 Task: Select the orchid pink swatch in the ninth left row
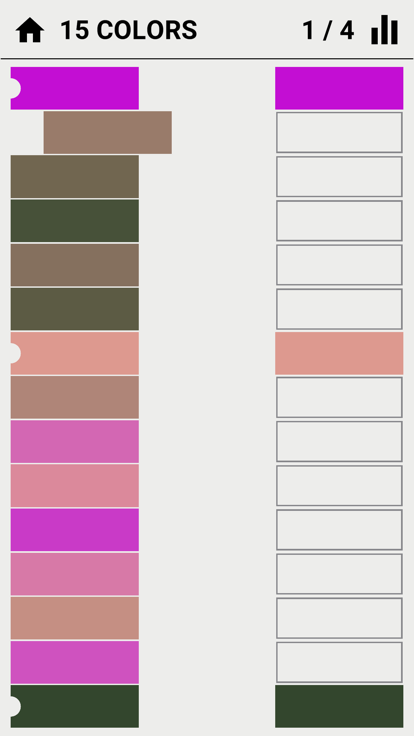click(75, 441)
